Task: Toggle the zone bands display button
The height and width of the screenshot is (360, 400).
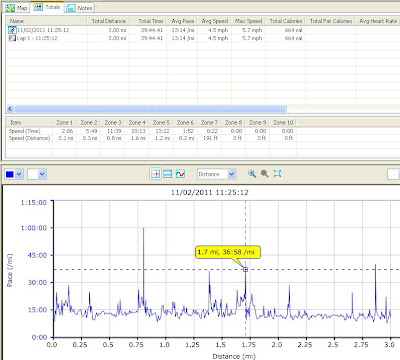Action: [168, 174]
